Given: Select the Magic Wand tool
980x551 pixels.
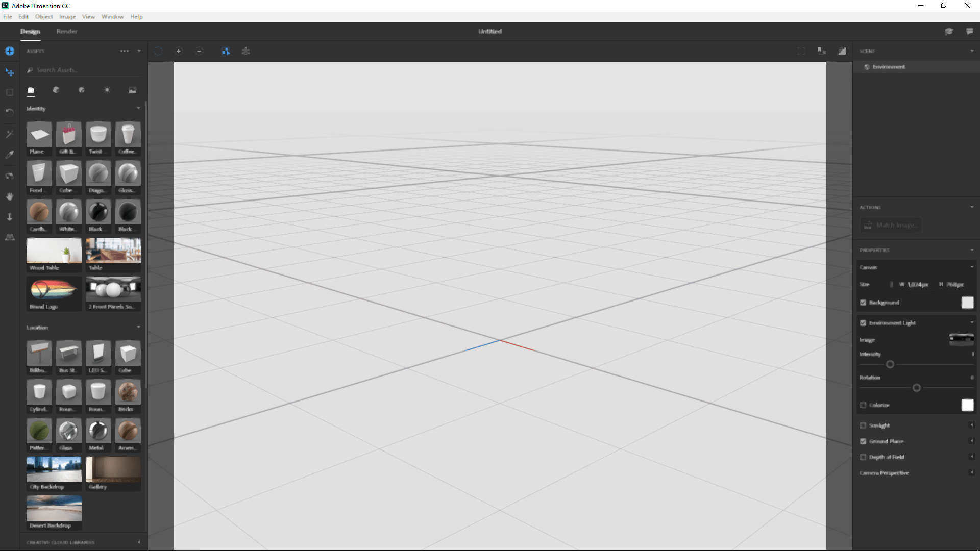Looking at the screenshot, I should pyautogui.click(x=9, y=134).
